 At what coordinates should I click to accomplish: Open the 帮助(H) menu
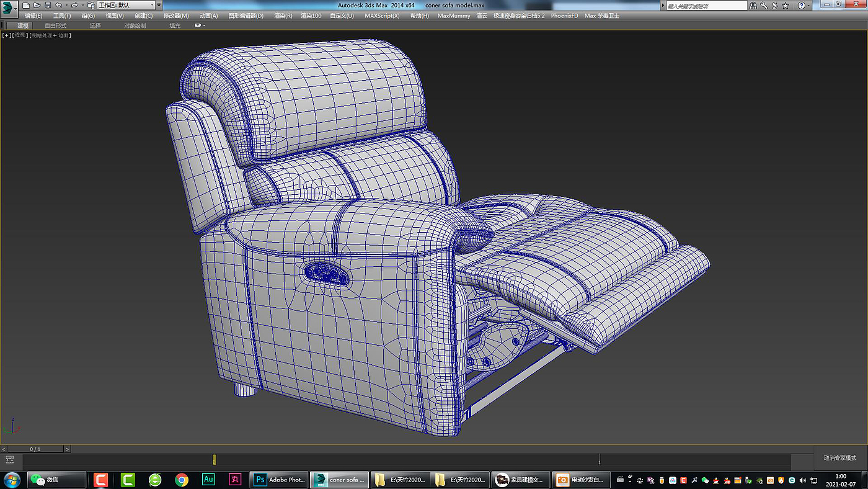tap(420, 16)
